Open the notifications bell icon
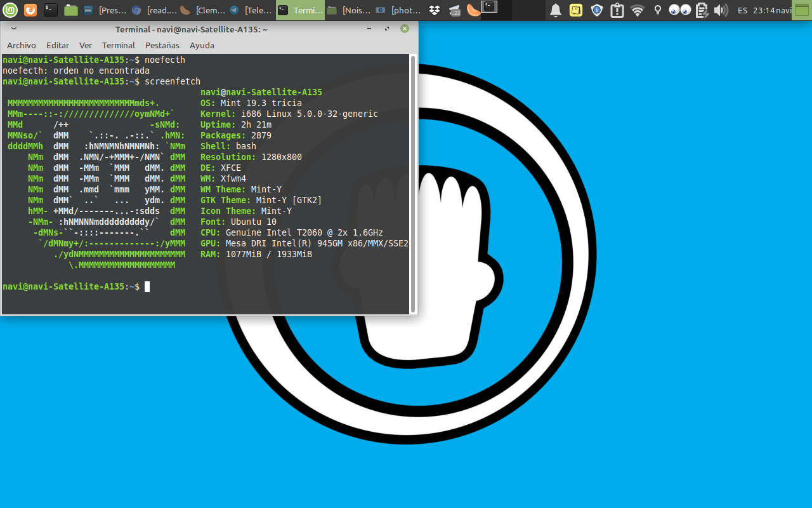812x508 pixels. [x=556, y=10]
